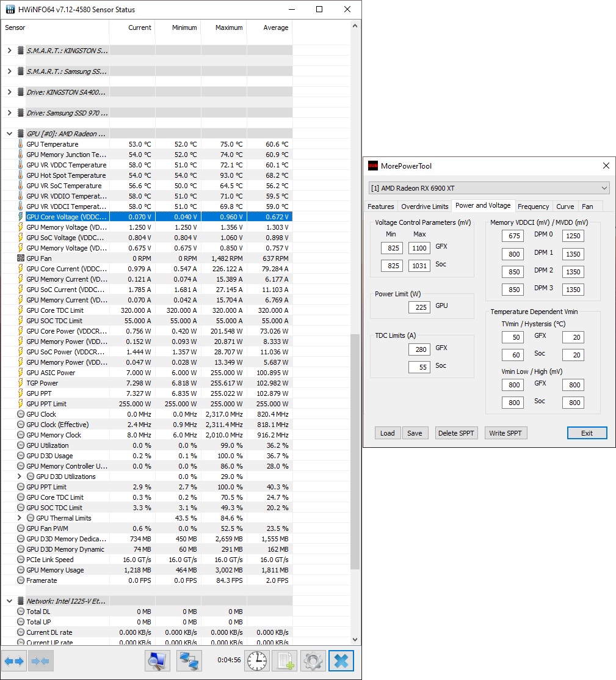
Task: Click the Maximum column header in HWiNFO
Action: coord(224,27)
